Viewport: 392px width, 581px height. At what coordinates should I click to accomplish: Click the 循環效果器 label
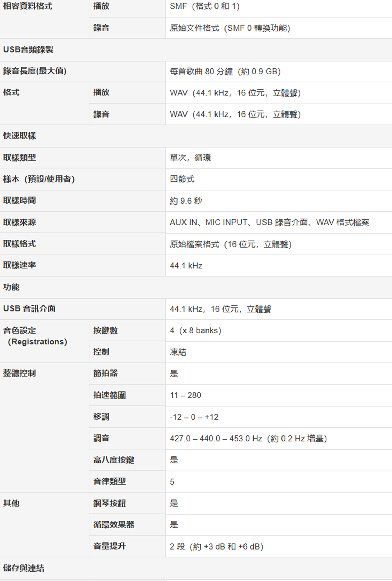(x=114, y=525)
